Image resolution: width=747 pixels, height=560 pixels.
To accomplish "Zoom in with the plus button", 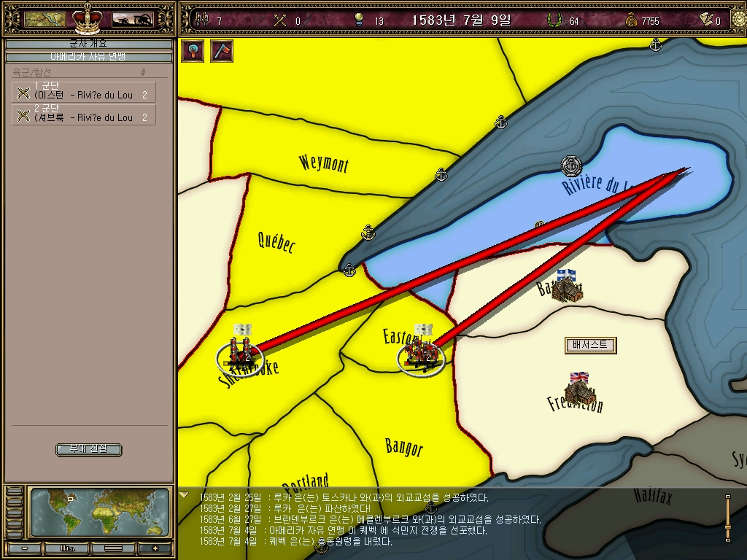I will [154, 548].
